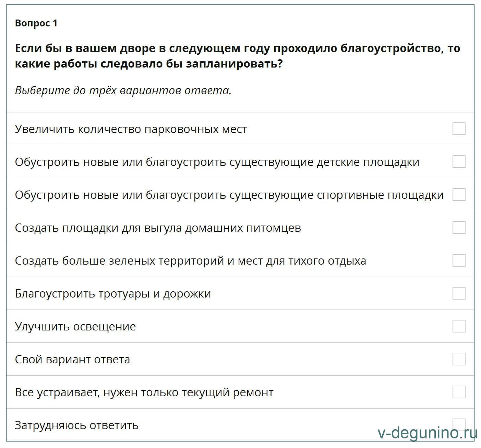The height and width of the screenshot is (448, 481).
Task: Check the green territories and quiet rest option
Action: tap(459, 261)
